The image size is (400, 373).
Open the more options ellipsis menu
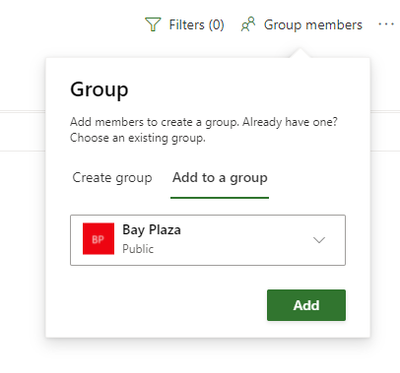386,24
